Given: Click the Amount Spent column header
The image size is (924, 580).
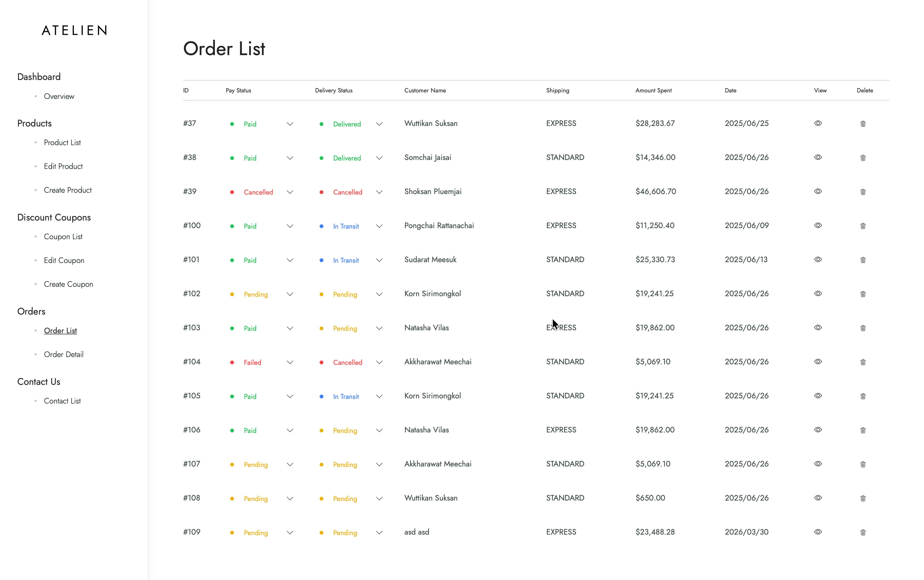Looking at the screenshot, I should pyautogui.click(x=653, y=91).
